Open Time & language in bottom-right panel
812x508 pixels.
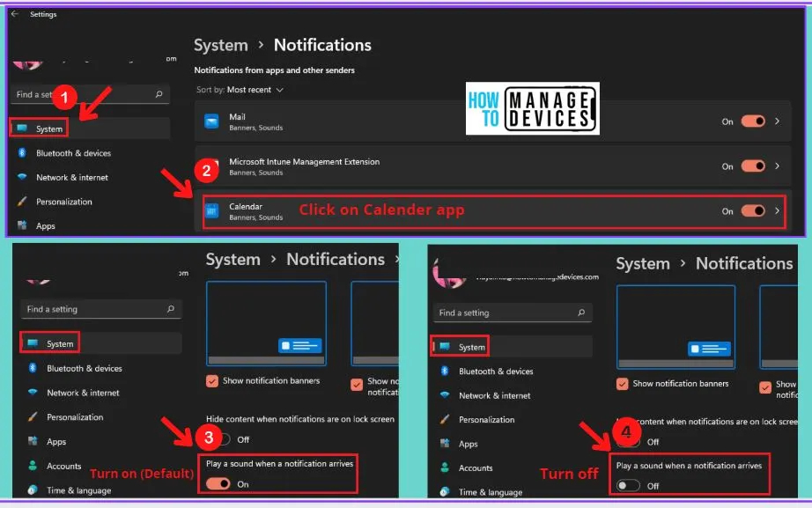[x=490, y=492]
